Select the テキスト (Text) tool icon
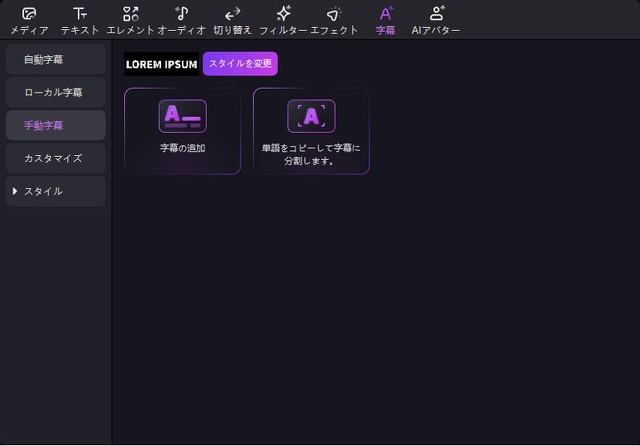This screenshot has height=446, width=640. coord(80,14)
